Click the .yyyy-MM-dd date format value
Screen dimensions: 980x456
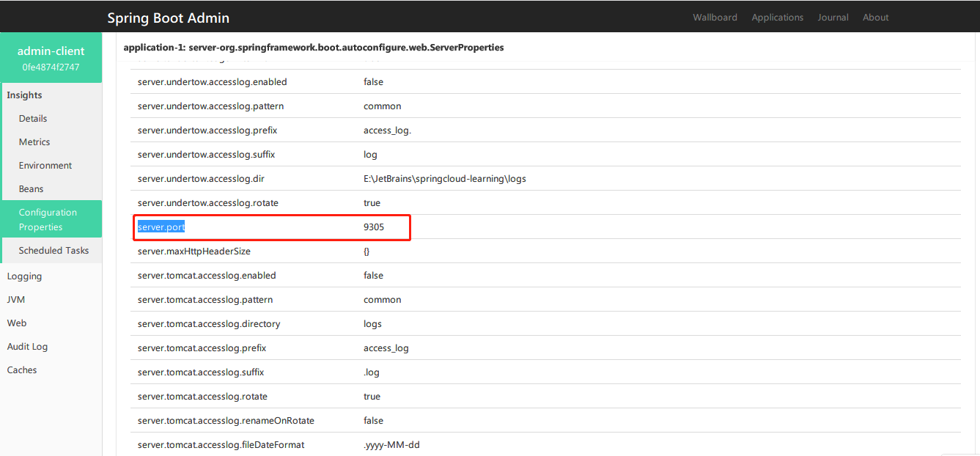coord(391,445)
